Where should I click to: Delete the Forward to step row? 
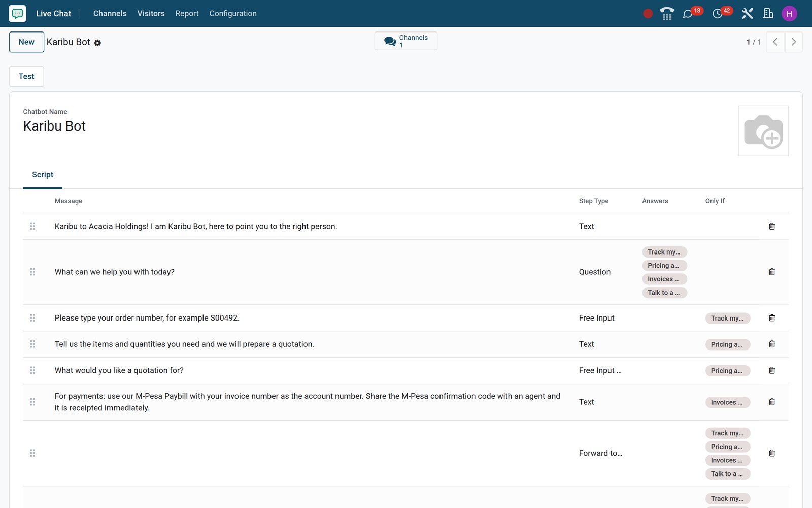[772, 453]
